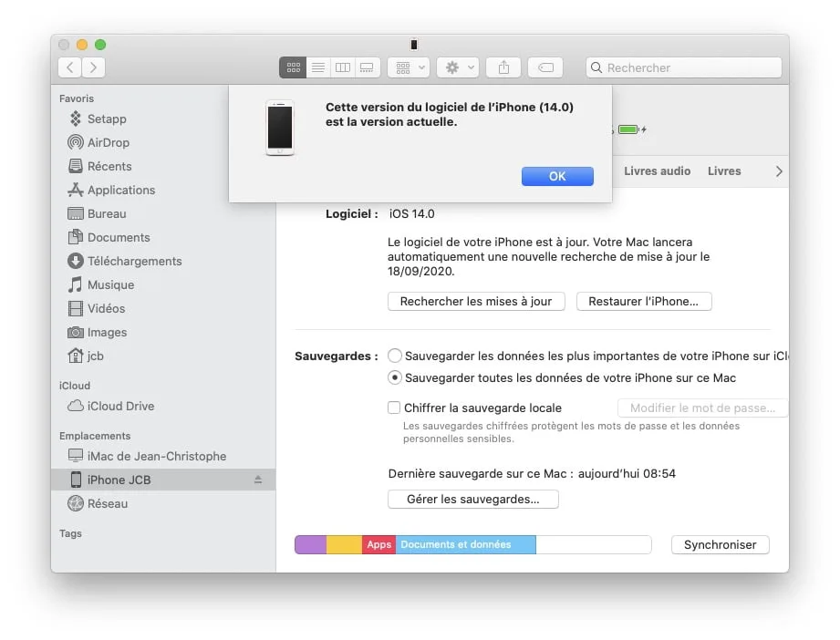840x640 pixels.
Task: Select backup to this Mac radio option
Action: coord(395,378)
